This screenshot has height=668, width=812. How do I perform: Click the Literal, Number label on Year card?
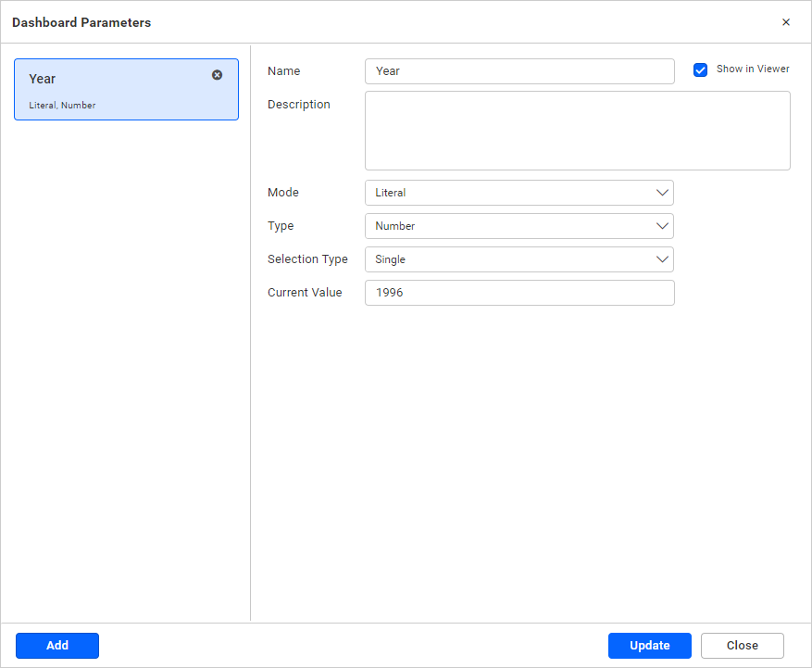tap(63, 105)
